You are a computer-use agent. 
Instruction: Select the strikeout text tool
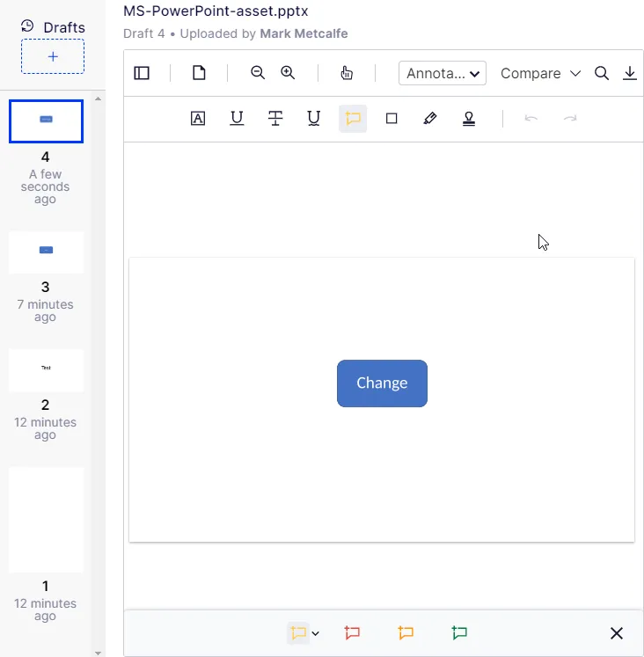coord(275,119)
